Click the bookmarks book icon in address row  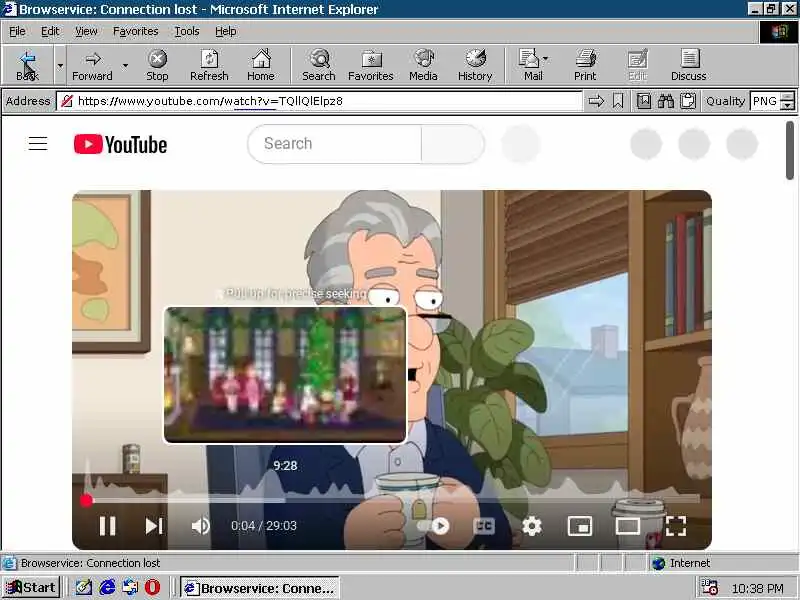pos(644,101)
